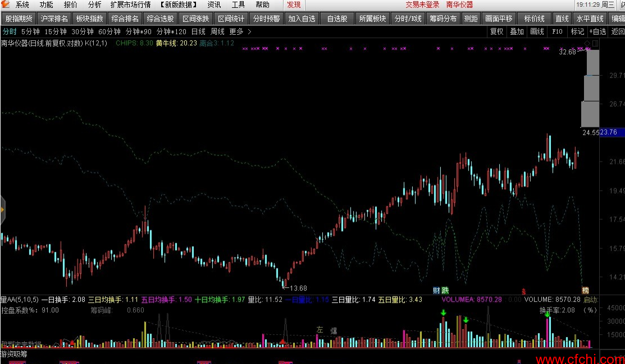Viewport: 625px width, 364px height.
Task: Open the 筹码分布 chip distribution tool
Action: [442, 17]
